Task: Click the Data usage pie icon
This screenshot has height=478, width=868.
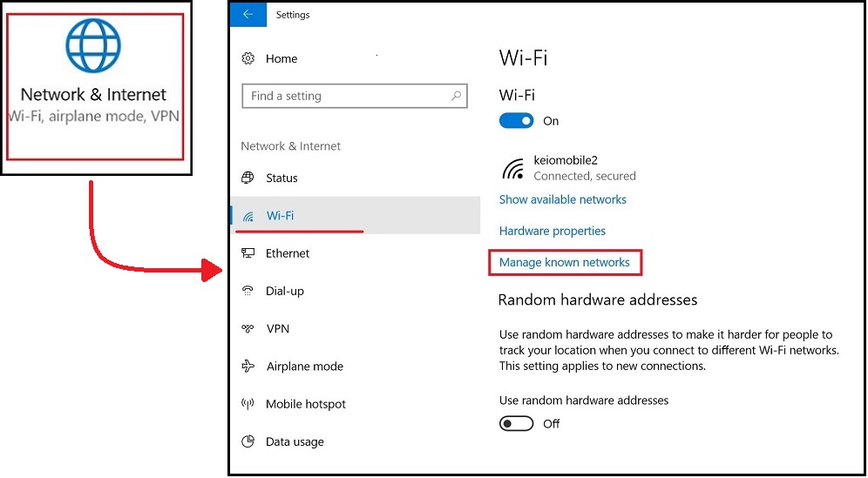Action: pos(248,441)
